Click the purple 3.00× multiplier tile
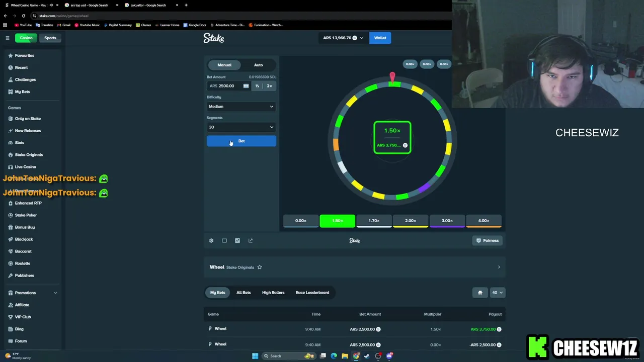 (x=447, y=221)
